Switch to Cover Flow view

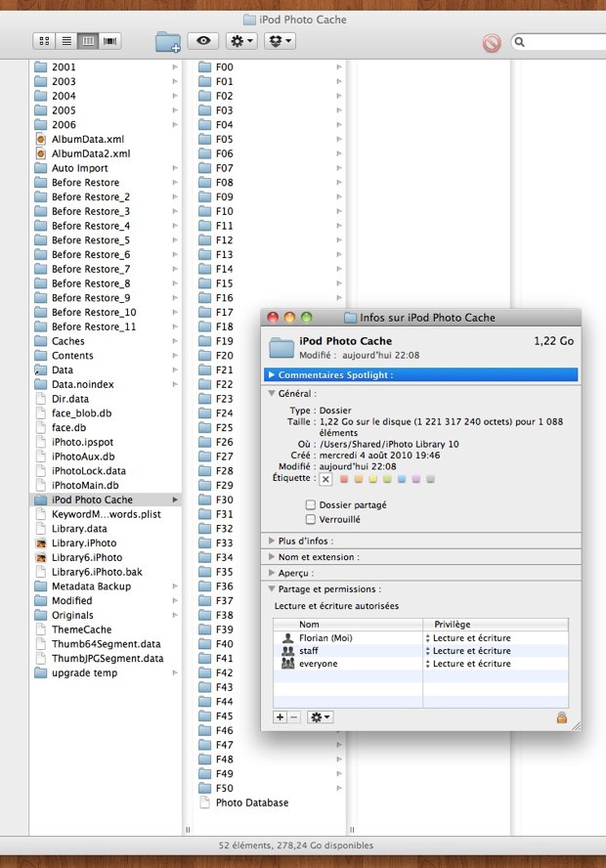tap(110, 41)
